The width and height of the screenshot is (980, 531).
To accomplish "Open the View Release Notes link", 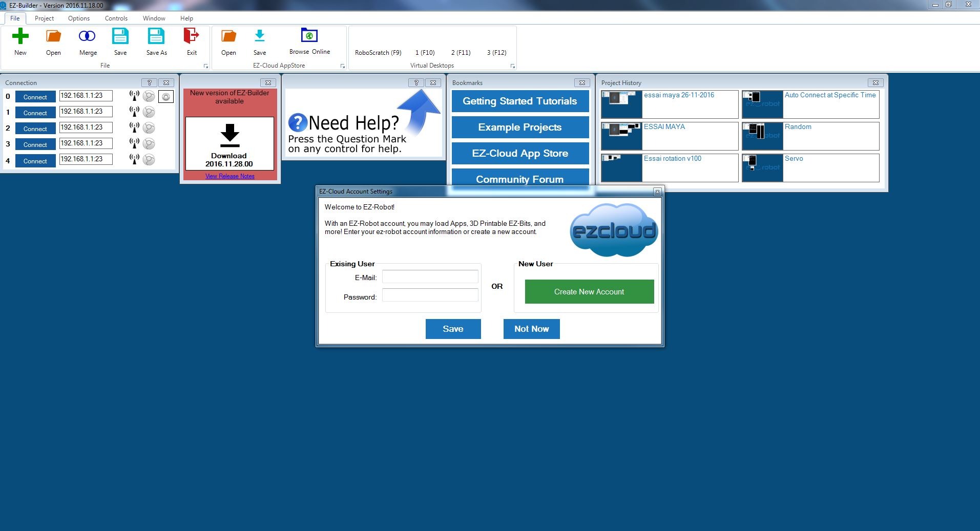I will click(230, 176).
